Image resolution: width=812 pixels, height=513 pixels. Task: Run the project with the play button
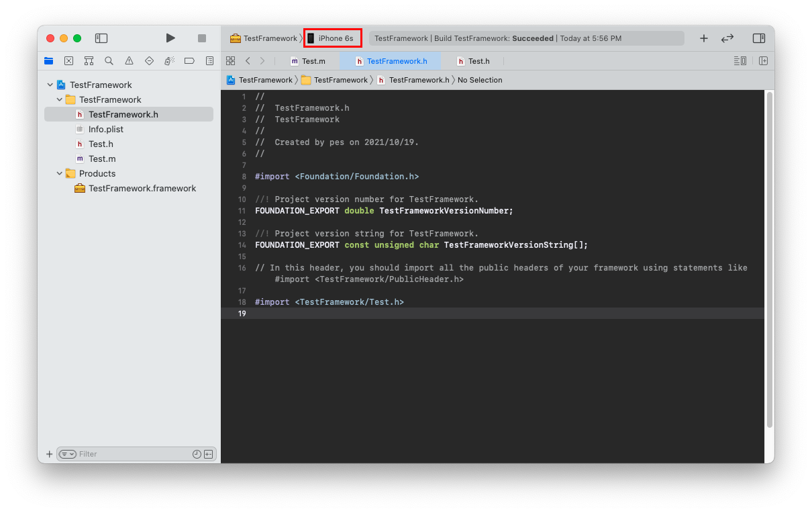pos(170,38)
